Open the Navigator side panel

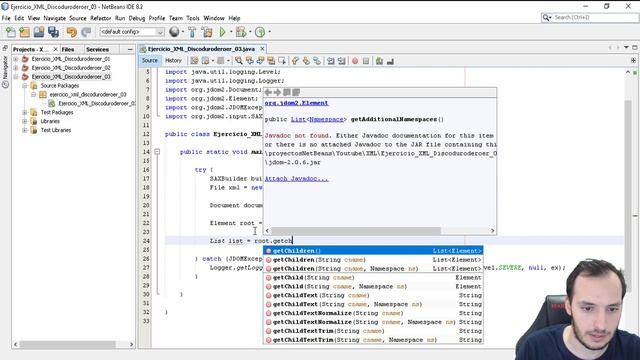coord(5,71)
